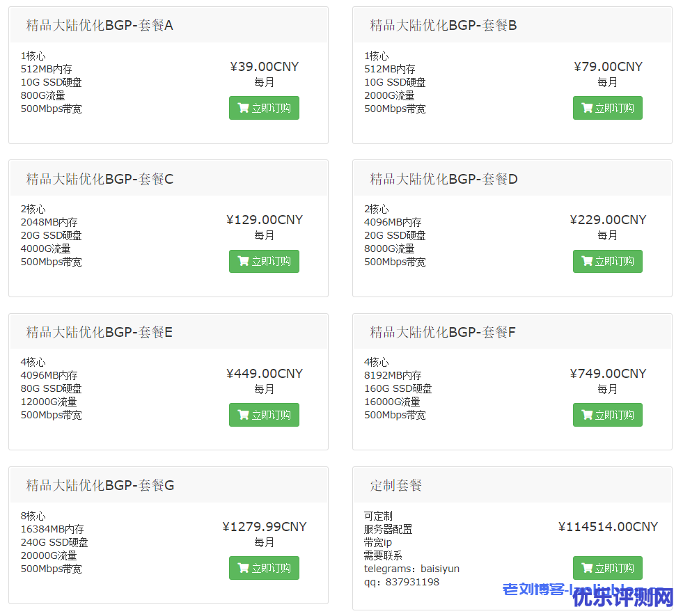Image resolution: width=683 pixels, height=616 pixels.
Task: Open the 精品大陆优化BGP-套餐A title
Action: tap(100, 26)
